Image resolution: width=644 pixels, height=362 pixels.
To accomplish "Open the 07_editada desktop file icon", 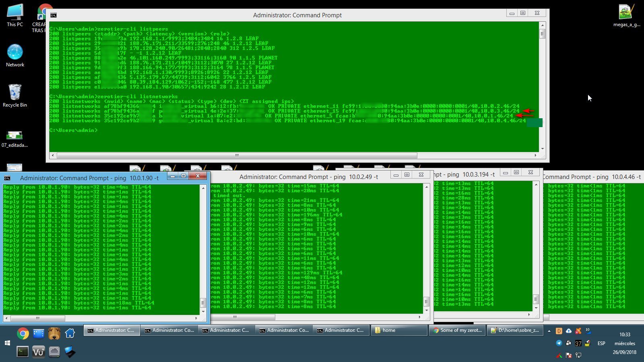I will coord(15,139).
